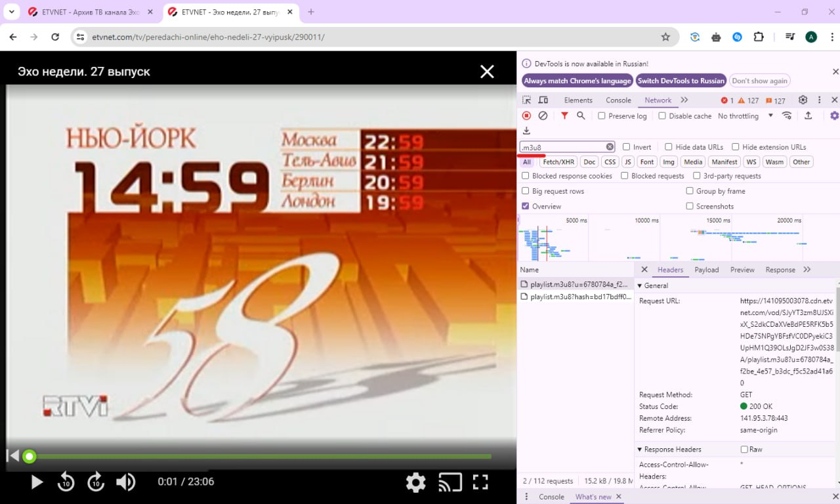Open network conditions wifi icon
Image resolution: width=840 pixels, height=504 pixels.
(787, 115)
